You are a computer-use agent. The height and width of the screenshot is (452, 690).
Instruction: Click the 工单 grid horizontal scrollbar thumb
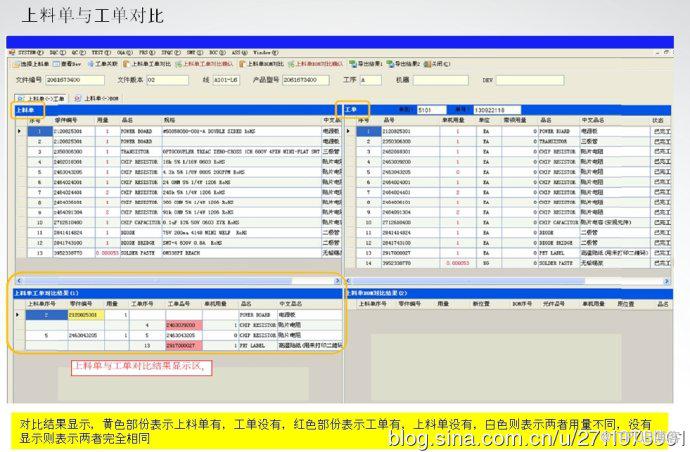tap(469, 281)
